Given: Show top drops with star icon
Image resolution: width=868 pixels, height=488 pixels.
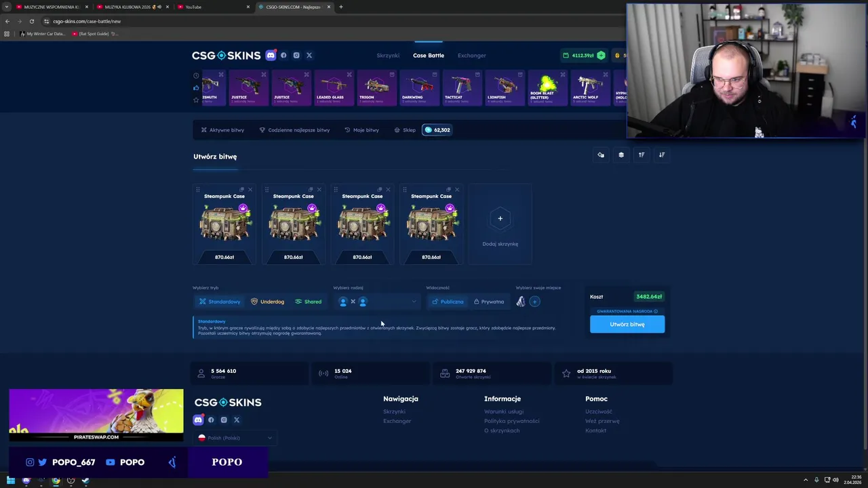Looking at the screenshot, I should 196,100.
